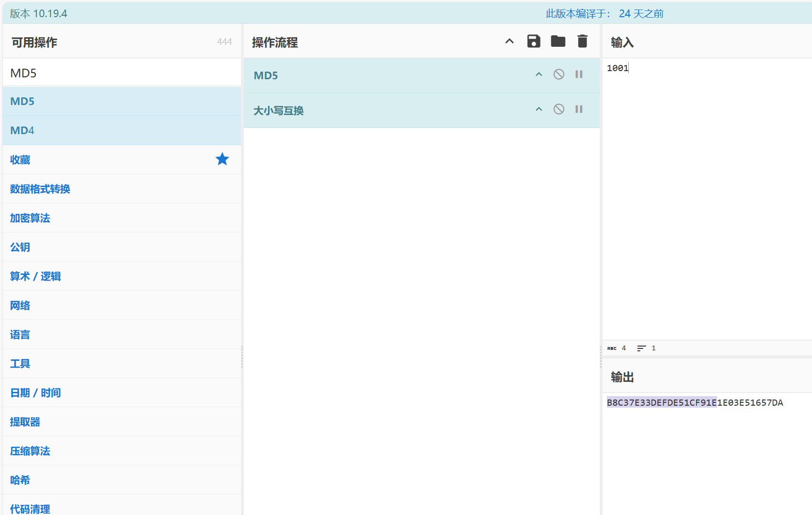Select MD4 from search results

tap(22, 130)
